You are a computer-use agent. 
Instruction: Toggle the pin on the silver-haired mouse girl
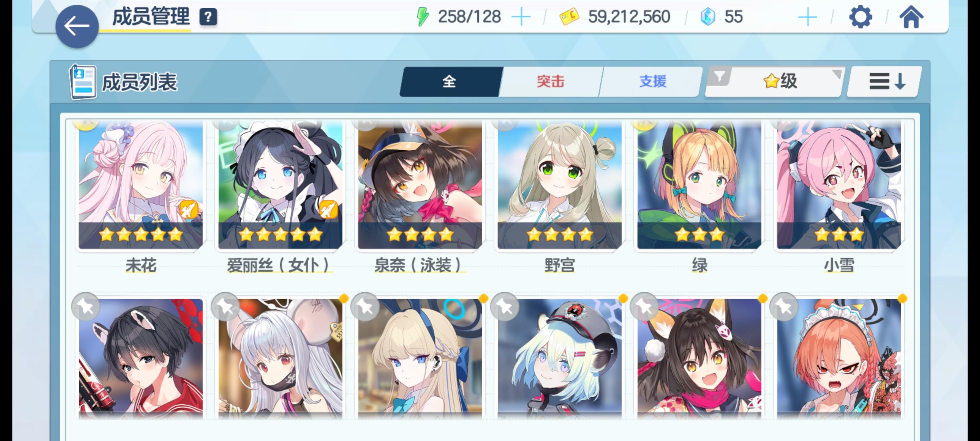225,307
